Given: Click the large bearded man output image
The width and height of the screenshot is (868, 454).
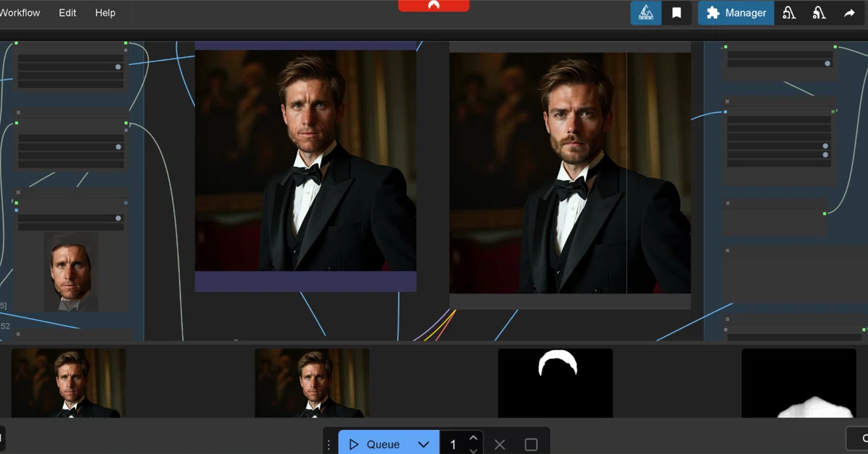Looking at the screenshot, I should 570,173.
